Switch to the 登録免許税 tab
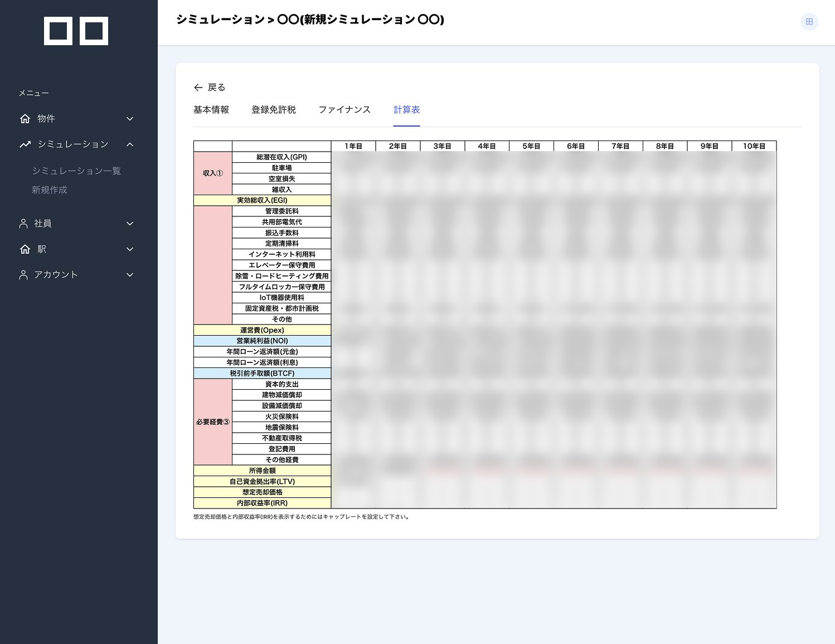Screen dimensions: 835x644 point(274,110)
